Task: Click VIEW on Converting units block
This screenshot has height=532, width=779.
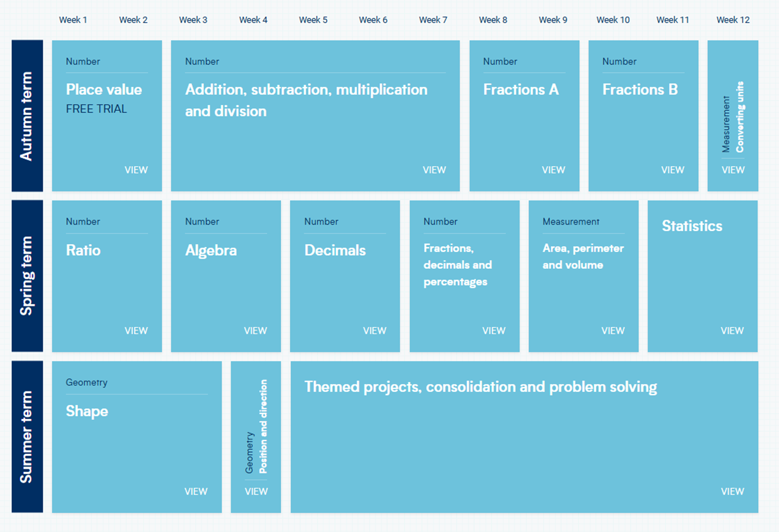Action: click(x=733, y=170)
